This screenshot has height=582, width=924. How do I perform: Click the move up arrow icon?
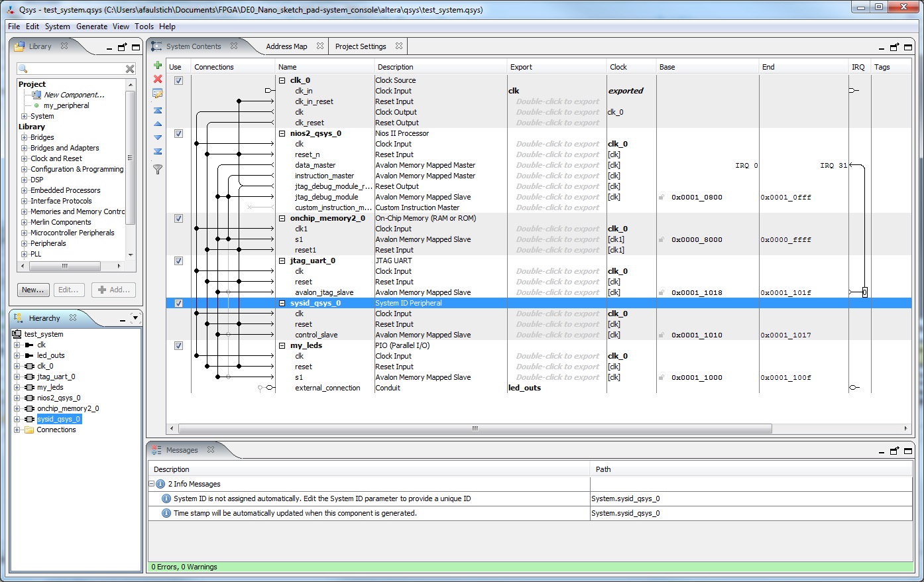pos(158,124)
